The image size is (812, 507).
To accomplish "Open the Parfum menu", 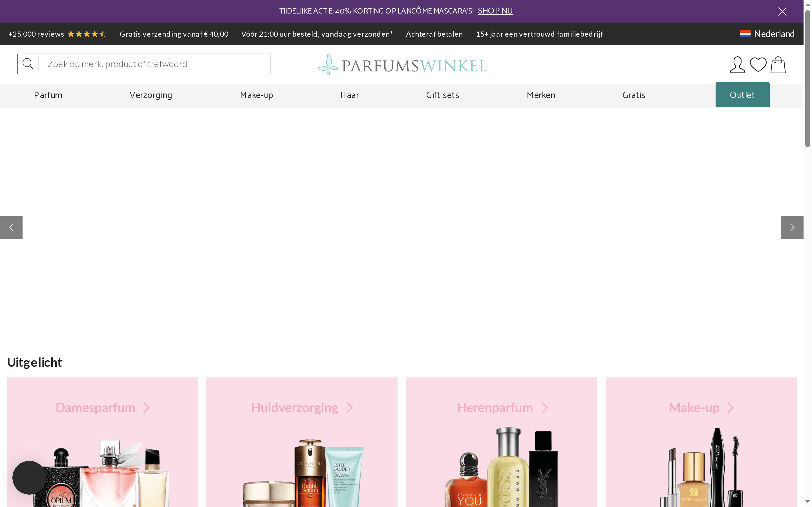I will click(x=48, y=95).
